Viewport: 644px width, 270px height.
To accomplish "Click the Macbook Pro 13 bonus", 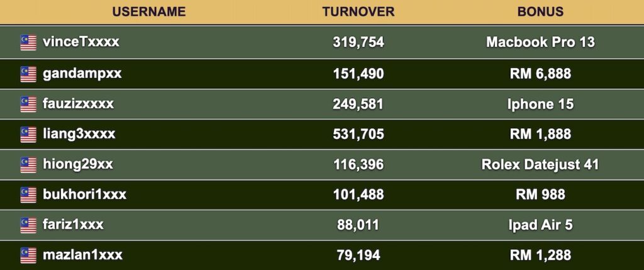I will 540,42.
